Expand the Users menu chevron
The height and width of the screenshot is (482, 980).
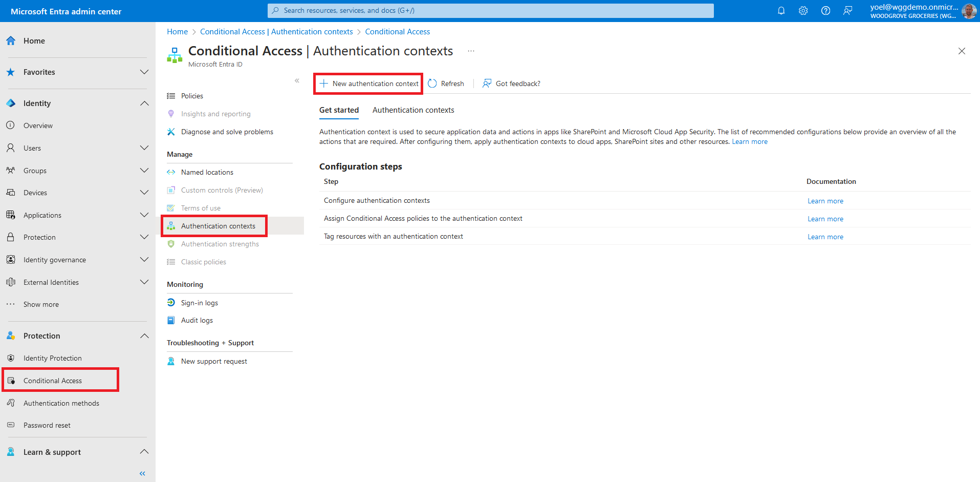[144, 148]
